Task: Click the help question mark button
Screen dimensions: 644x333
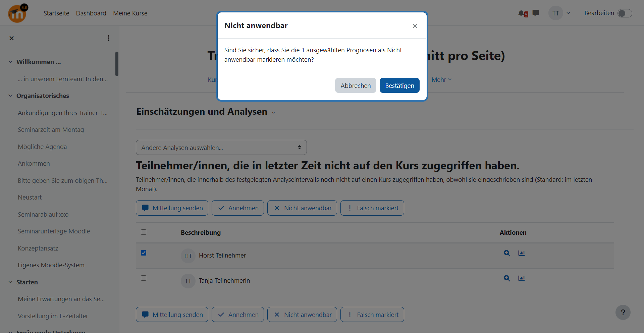Action: point(623,312)
